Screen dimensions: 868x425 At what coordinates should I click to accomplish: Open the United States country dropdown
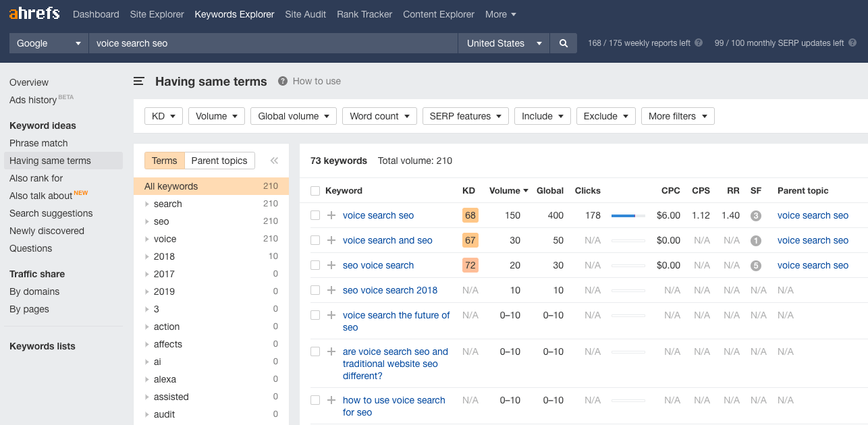click(x=504, y=43)
